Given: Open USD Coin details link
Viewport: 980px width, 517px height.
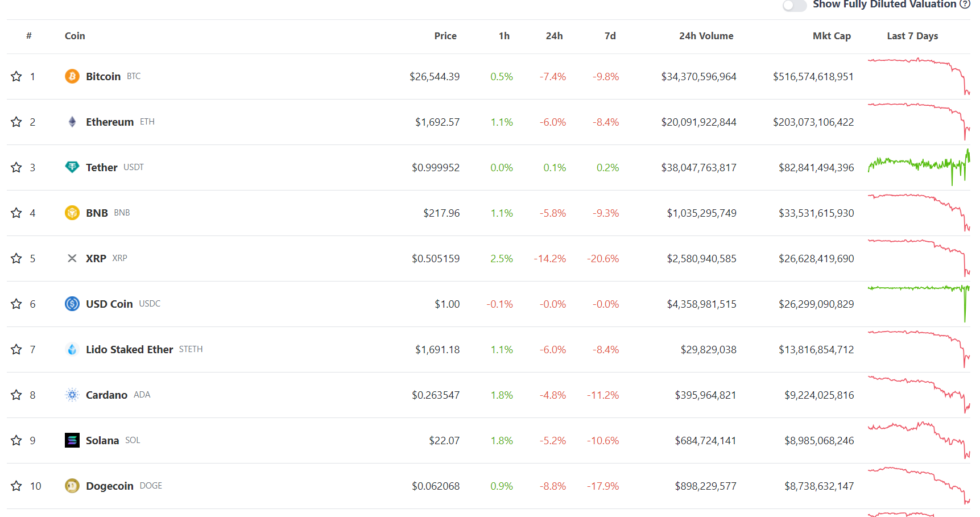Looking at the screenshot, I should point(109,304).
